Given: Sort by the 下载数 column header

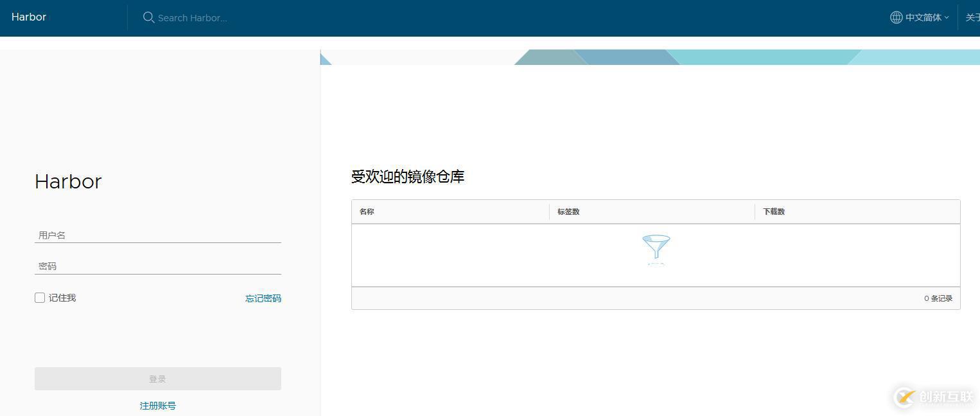Looking at the screenshot, I should tap(774, 212).
